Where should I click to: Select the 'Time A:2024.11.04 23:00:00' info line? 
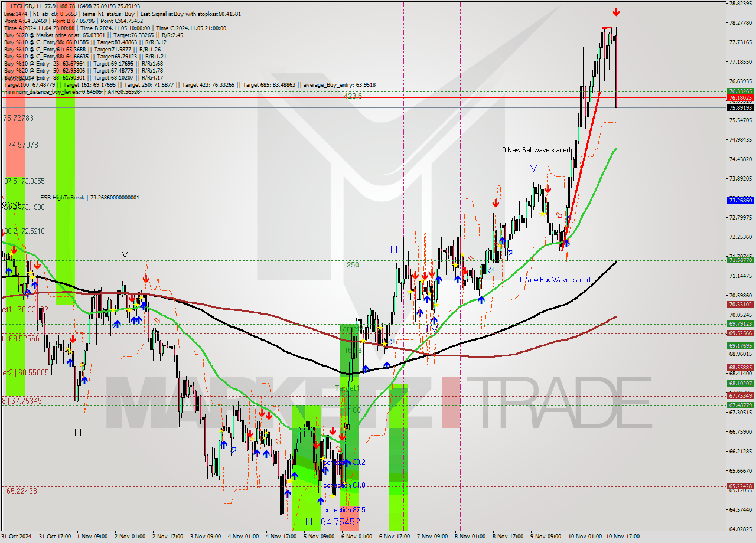tap(115, 28)
